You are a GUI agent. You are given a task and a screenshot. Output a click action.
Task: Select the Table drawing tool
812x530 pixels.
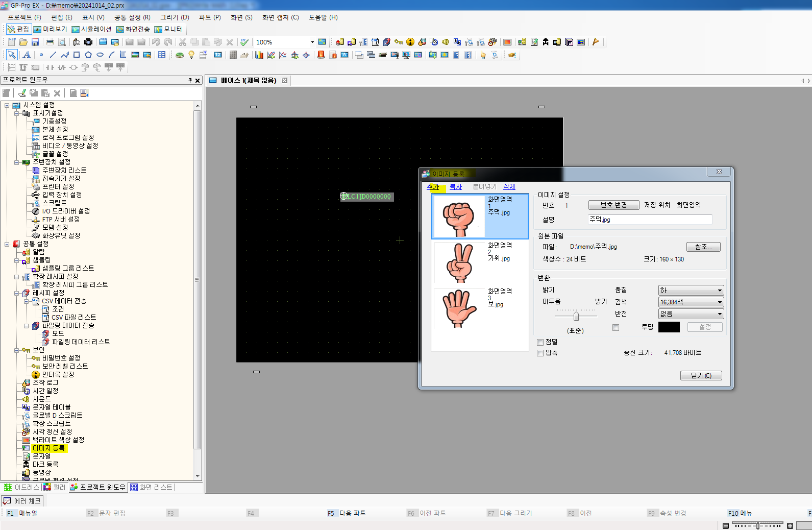[x=162, y=55]
